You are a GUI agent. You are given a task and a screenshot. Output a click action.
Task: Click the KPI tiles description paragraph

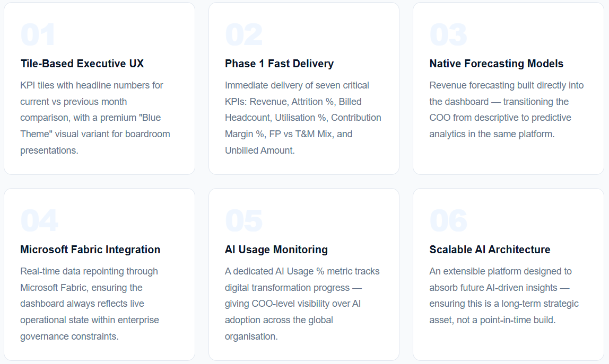(x=95, y=118)
